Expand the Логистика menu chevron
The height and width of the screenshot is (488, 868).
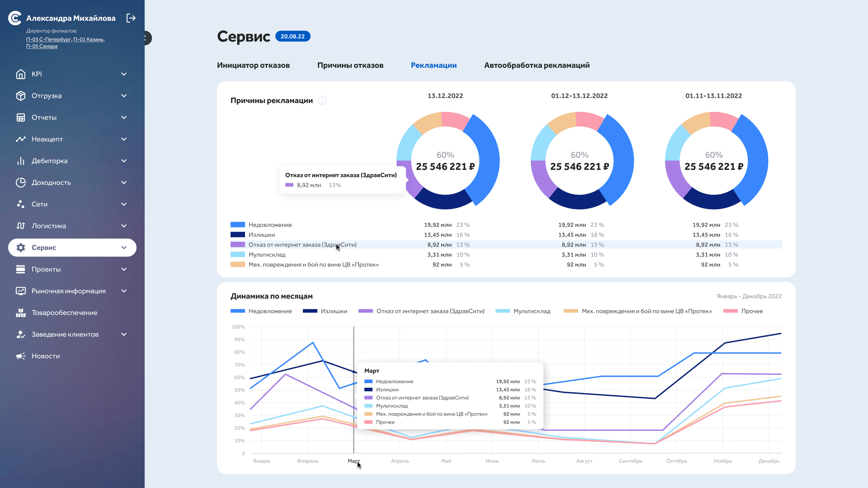(124, 226)
